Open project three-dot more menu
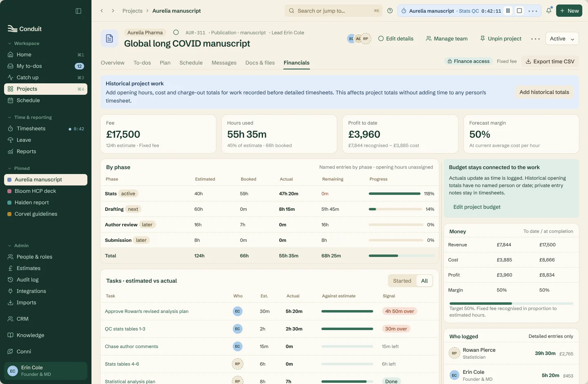The width and height of the screenshot is (588, 384). pyautogui.click(x=535, y=39)
